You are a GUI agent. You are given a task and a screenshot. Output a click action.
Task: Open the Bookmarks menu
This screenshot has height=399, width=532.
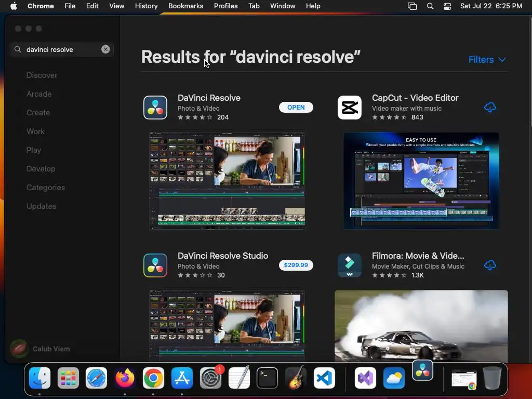point(186,6)
